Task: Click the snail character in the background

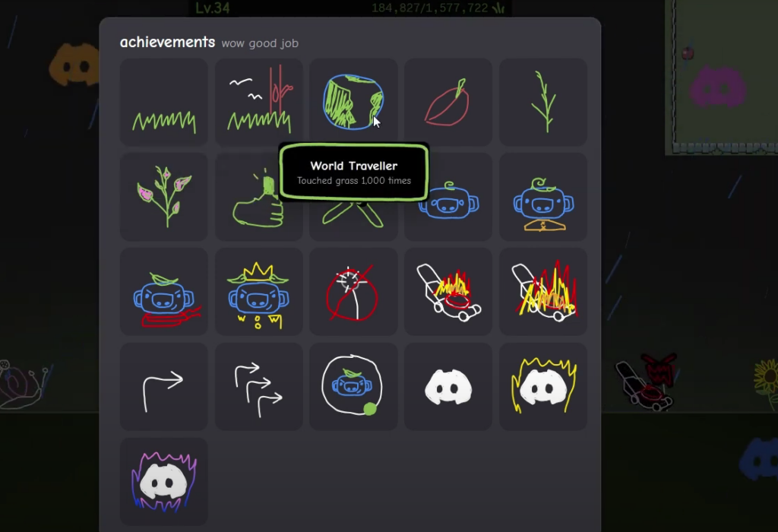Action: [x=25, y=385]
